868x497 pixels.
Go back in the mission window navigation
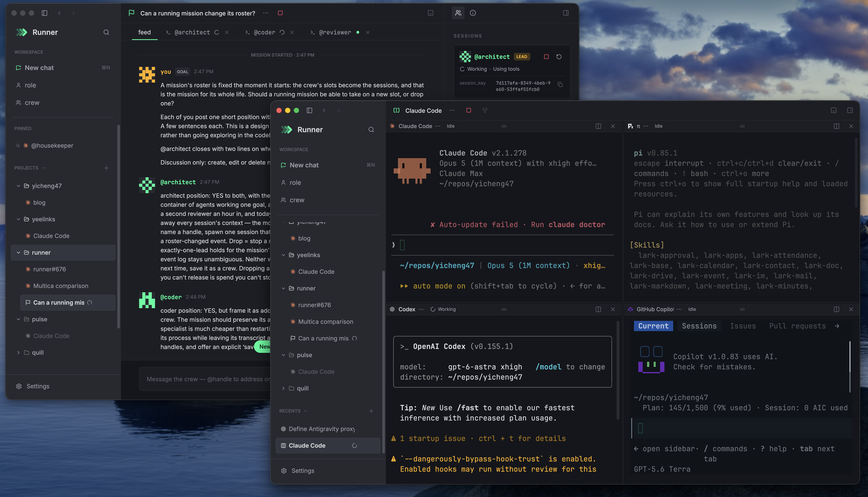60,13
